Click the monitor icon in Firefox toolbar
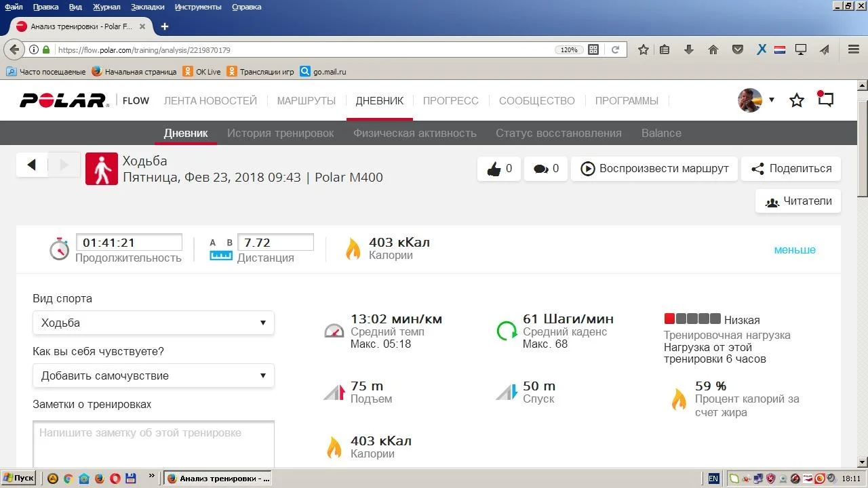Viewport: 868px width, 488px height. [801, 49]
